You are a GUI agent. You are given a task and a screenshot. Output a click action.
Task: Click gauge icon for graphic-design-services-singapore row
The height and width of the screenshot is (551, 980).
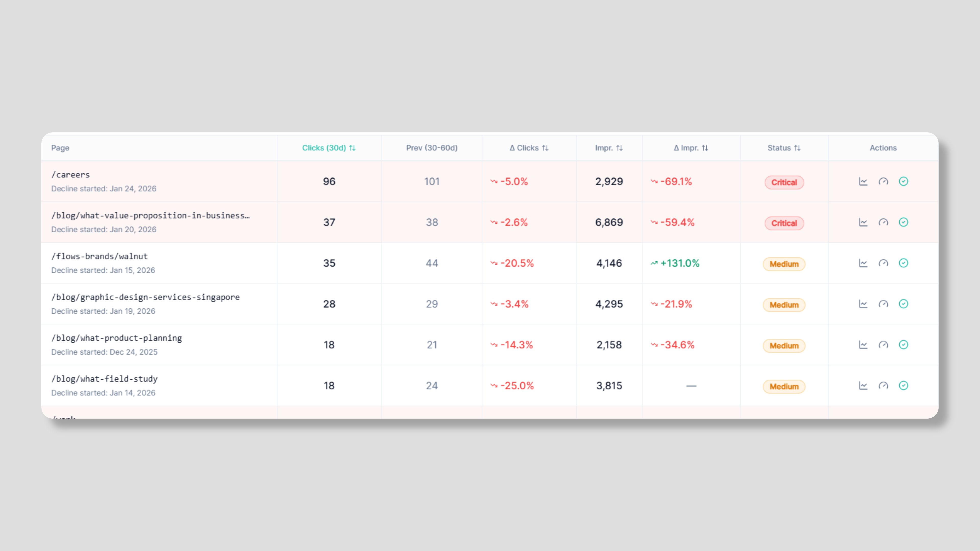[883, 304]
